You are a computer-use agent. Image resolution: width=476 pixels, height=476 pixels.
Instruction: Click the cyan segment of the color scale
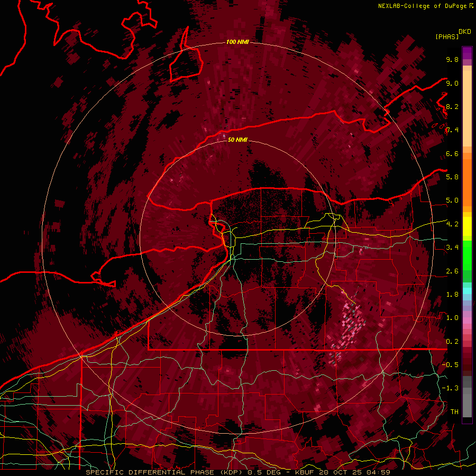pos(467,290)
